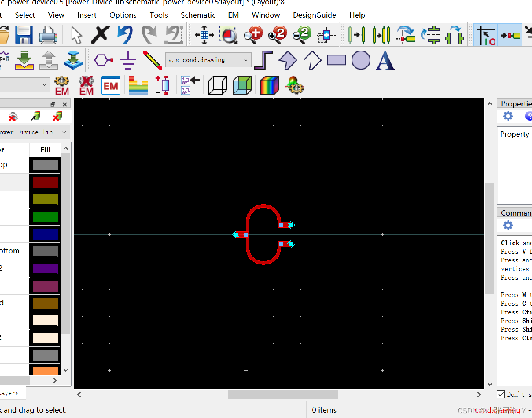The width and height of the screenshot is (532, 418).
Task: Click the Fill column header
Action: pos(46,150)
